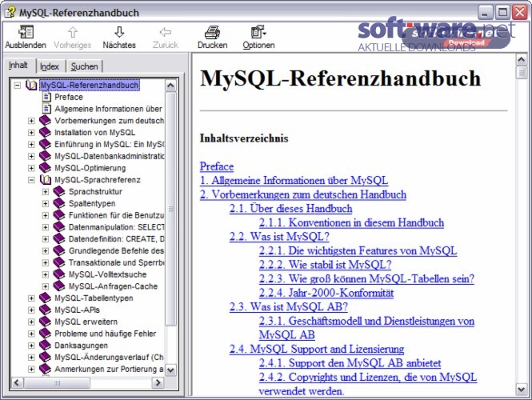Image resolution: width=532 pixels, height=400 pixels.
Task: Expand the Funktionen für die Benutzung node
Action: 45,215
